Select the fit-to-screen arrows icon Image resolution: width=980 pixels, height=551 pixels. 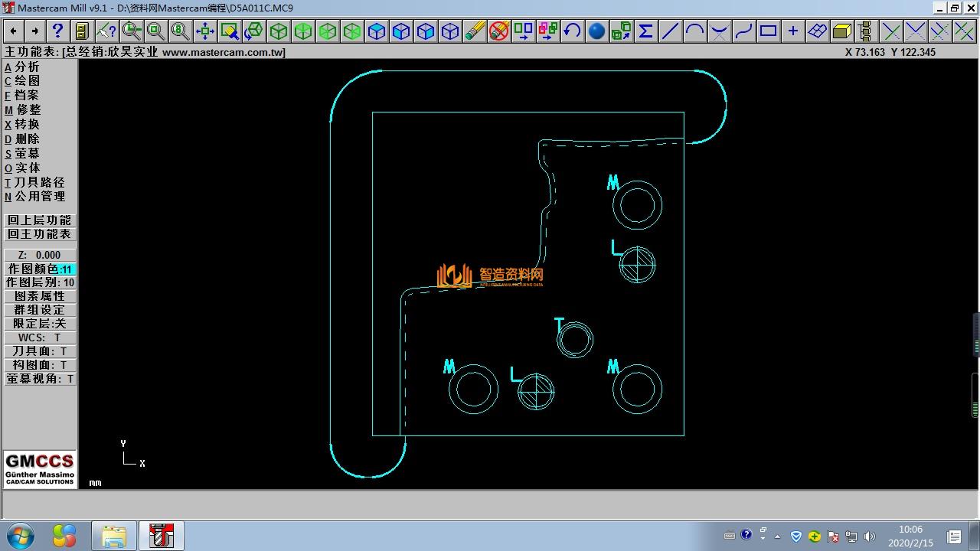tap(204, 31)
